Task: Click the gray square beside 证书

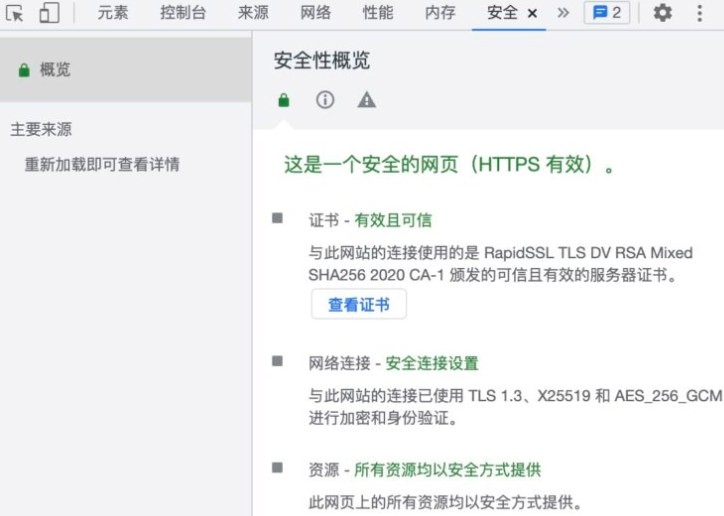Action: click(277, 218)
